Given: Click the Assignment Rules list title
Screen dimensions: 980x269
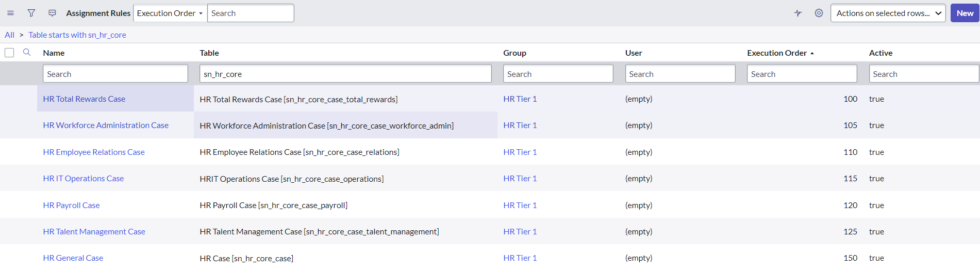Looking at the screenshot, I should (98, 13).
